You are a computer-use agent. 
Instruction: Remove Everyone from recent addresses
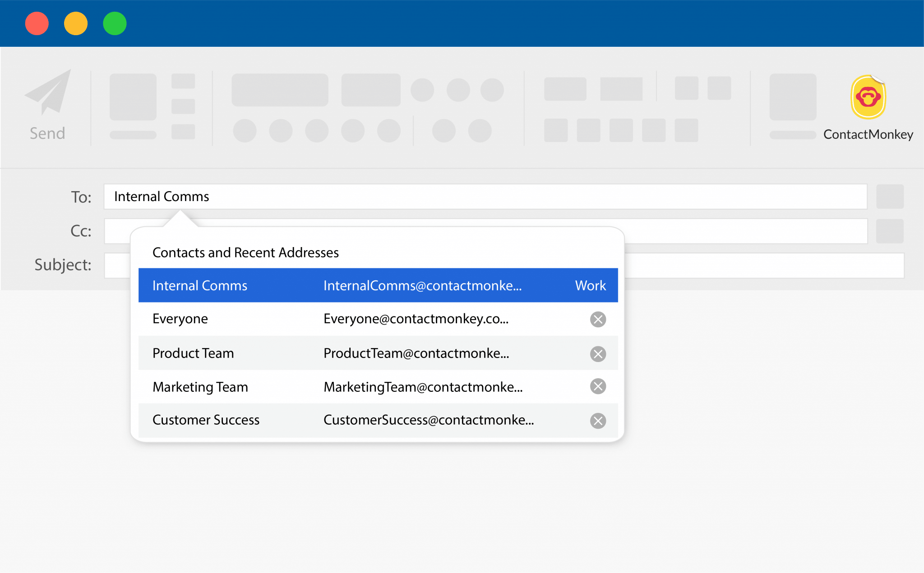(598, 319)
